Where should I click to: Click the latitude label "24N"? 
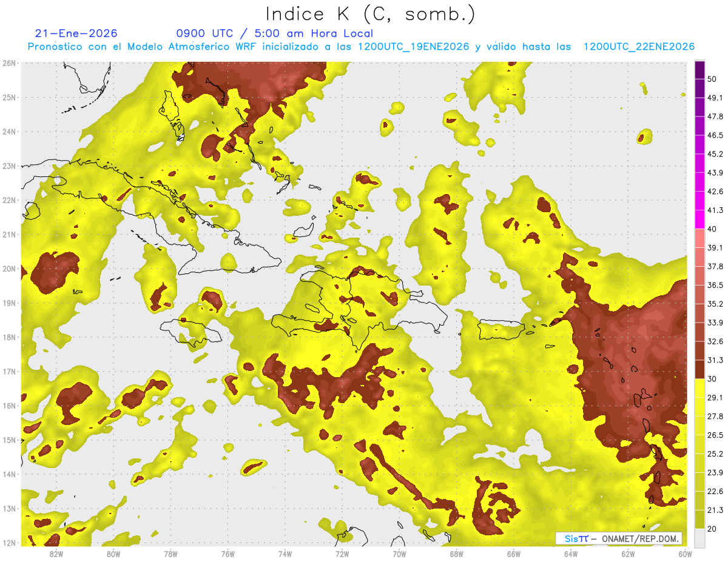(x=9, y=132)
